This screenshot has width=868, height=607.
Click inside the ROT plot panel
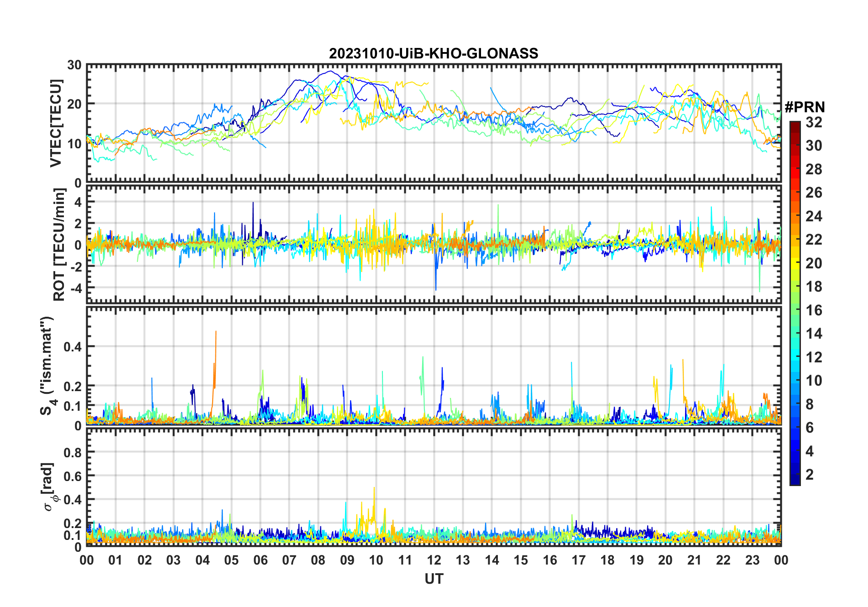[x=434, y=244]
